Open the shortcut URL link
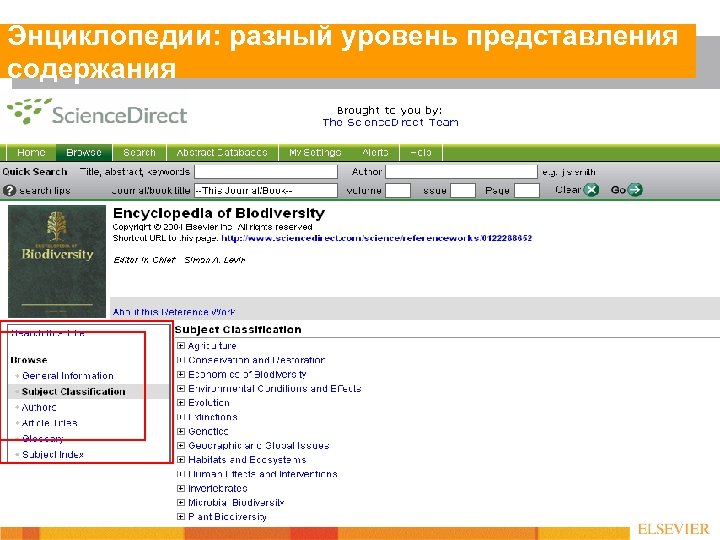This screenshot has width=720, height=540. click(x=377, y=238)
